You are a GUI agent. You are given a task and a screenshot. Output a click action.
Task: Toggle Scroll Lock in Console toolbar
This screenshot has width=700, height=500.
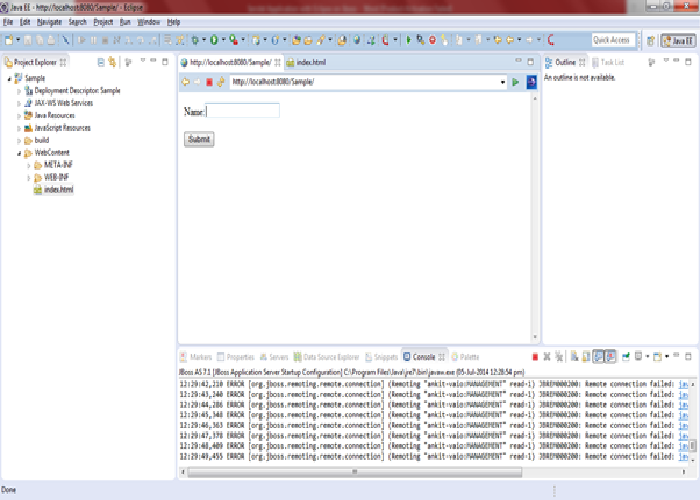(586, 356)
